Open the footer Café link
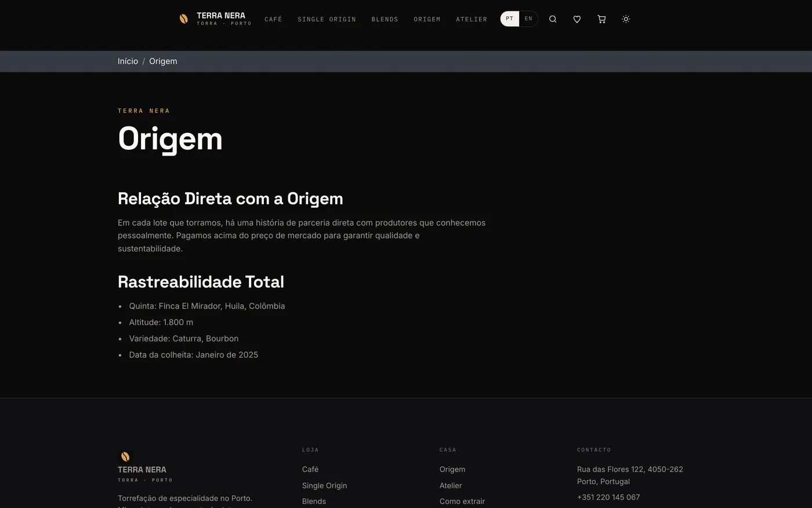 pyautogui.click(x=310, y=469)
